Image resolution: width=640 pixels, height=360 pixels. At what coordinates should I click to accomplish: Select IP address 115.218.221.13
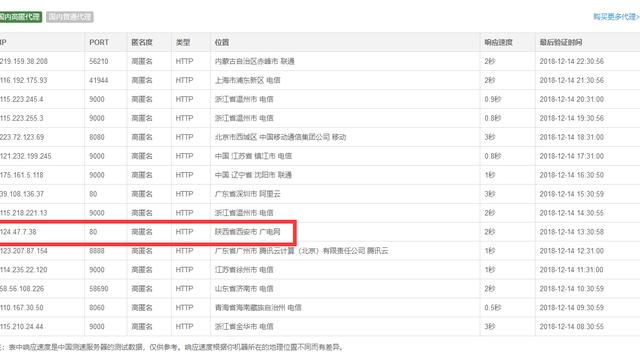tap(24, 213)
